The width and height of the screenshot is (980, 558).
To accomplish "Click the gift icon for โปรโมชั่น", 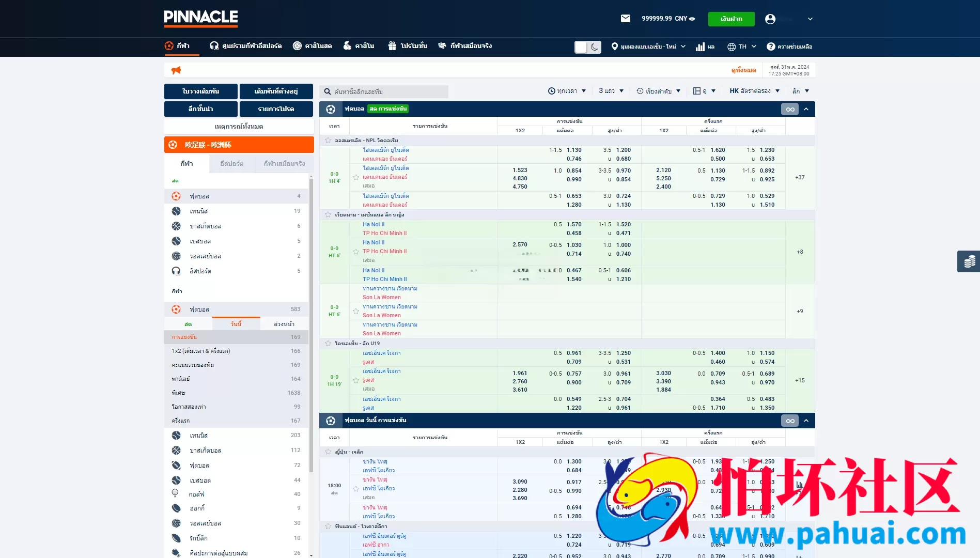I will pyautogui.click(x=392, y=45).
